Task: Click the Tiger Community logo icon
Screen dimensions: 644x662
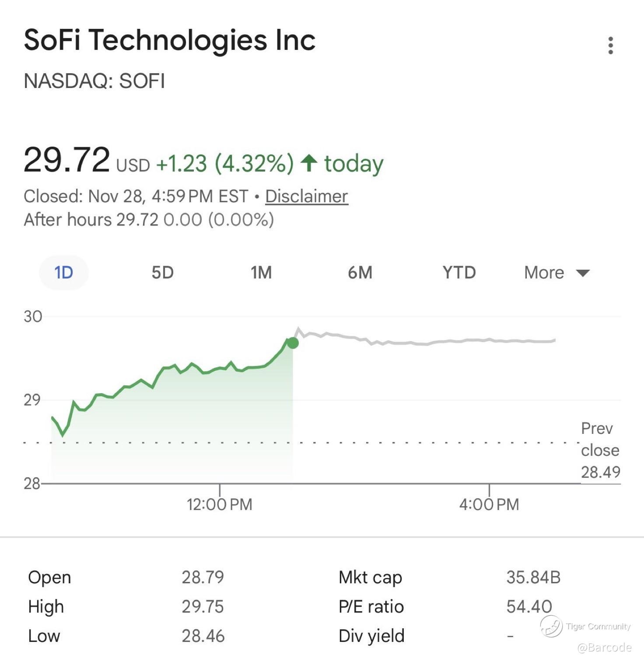Action: pyautogui.click(x=551, y=626)
